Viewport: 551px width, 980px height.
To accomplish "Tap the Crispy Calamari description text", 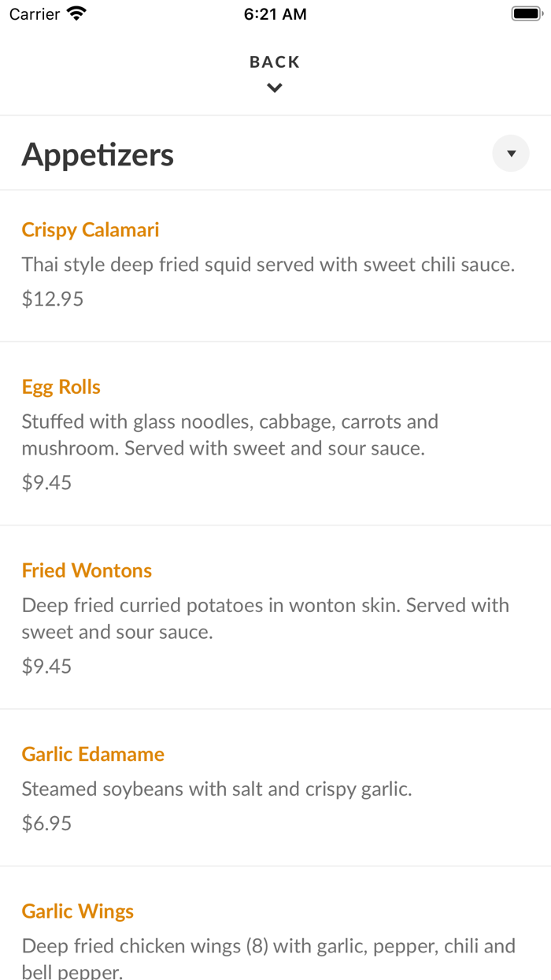I will click(268, 265).
